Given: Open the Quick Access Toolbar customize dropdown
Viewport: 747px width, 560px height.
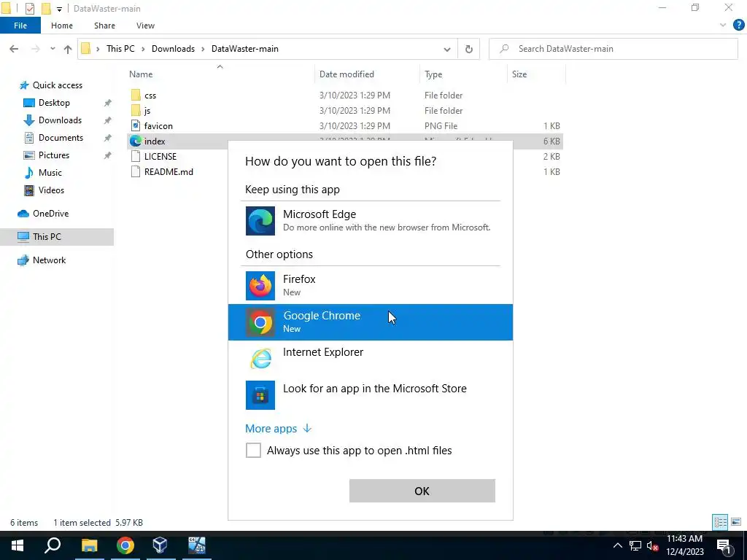Looking at the screenshot, I should 59,9.
